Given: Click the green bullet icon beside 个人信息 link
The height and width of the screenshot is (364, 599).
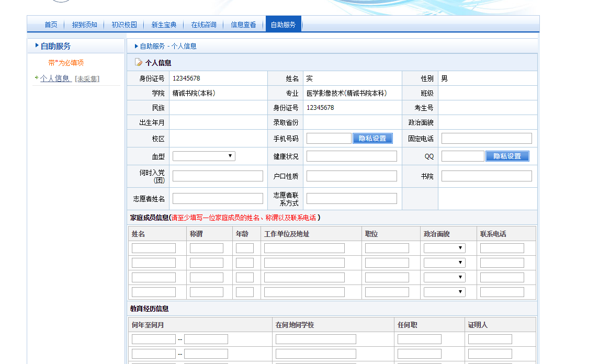Looking at the screenshot, I should pos(36,77).
